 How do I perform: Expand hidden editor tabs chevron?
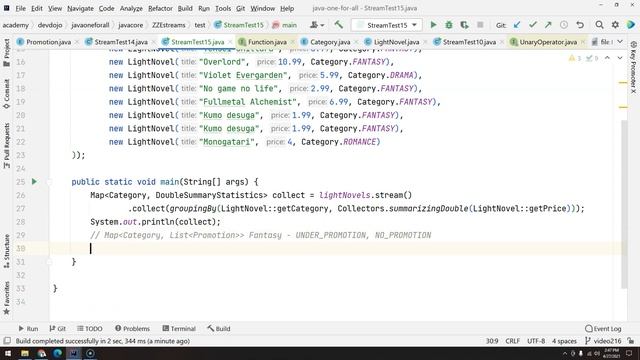(620, 42)
